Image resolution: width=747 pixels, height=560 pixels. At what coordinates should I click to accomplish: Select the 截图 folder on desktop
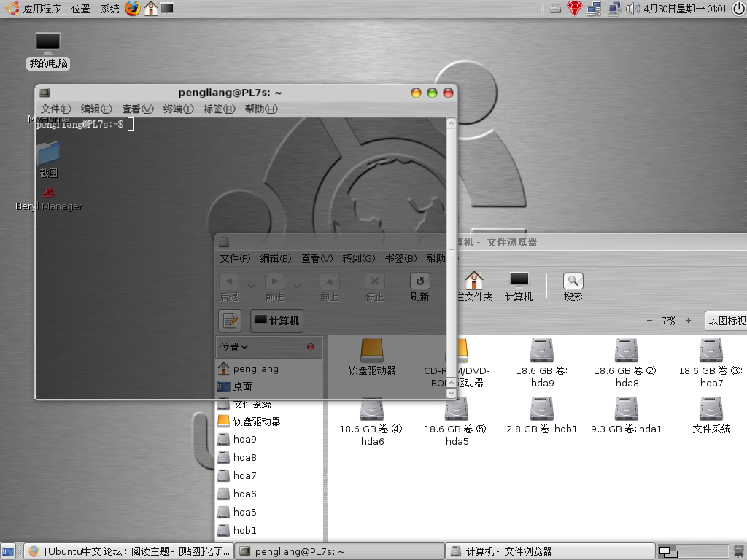click(48, 160)
